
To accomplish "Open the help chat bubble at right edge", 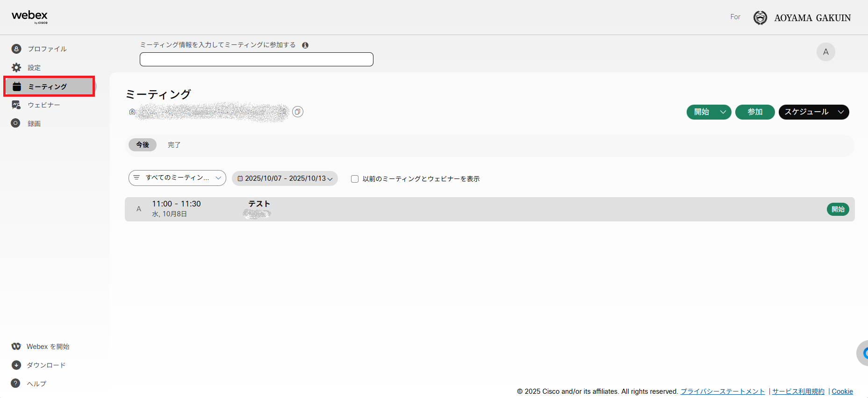I will click(862, 353).
